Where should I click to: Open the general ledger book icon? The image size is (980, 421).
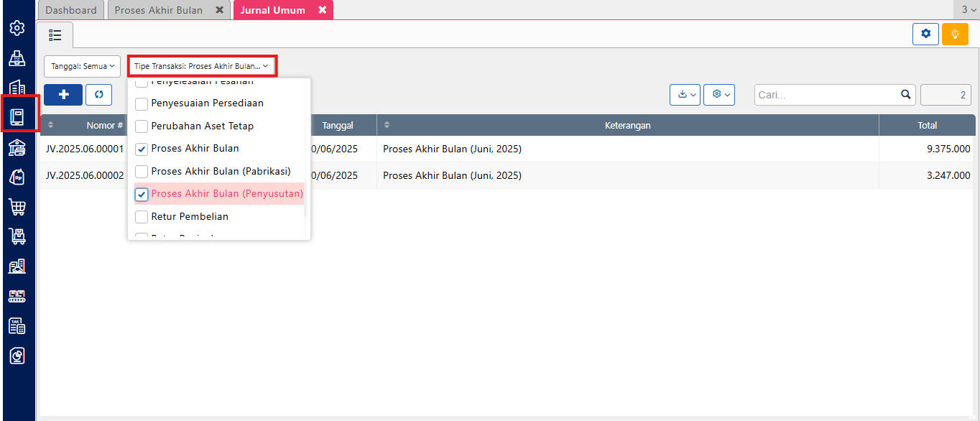[x=17, y=117]
